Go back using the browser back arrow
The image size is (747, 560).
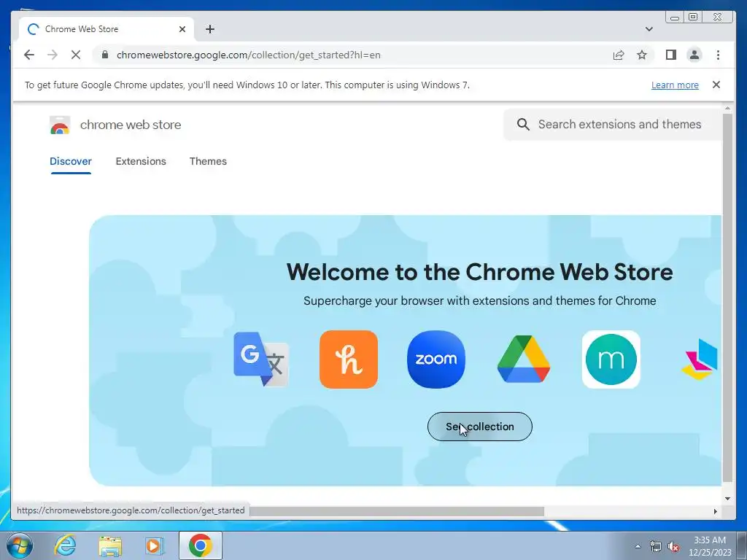pos(29,55)
